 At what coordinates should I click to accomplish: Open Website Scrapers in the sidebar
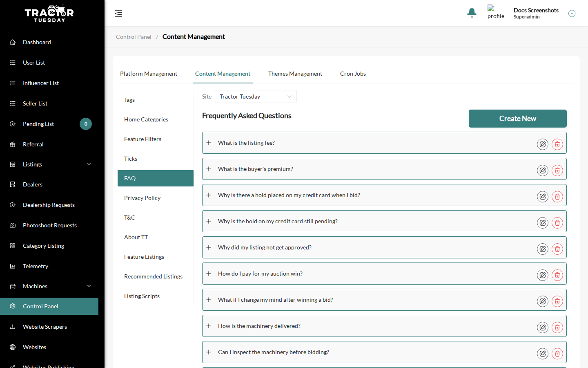(x=49, y=327)
